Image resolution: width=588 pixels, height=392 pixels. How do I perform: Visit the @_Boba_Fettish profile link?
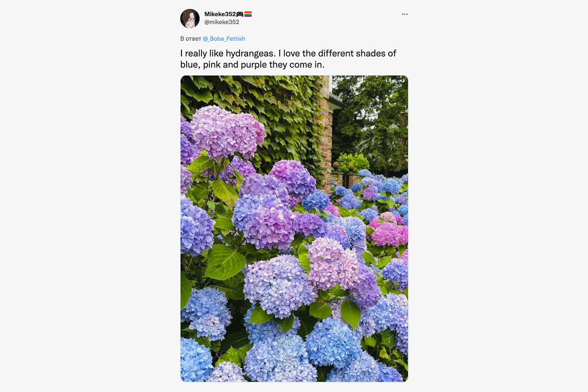[224, 38]
